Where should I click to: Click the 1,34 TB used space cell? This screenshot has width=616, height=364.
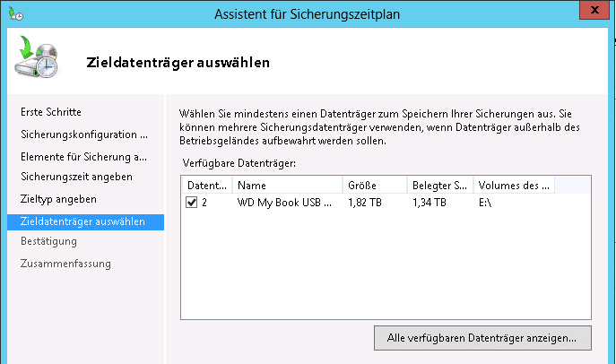click(x=429, y=203)
